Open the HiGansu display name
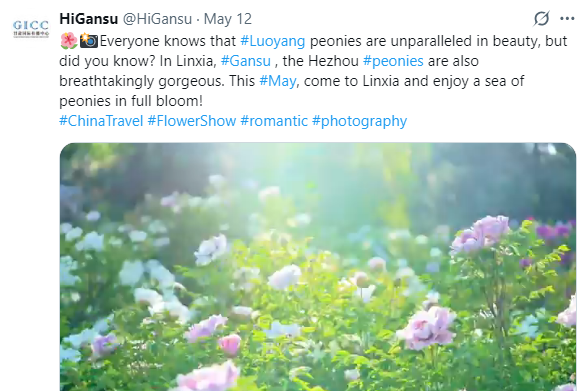The width and height of the screenshot is (587, 391). pyautogui.click(x=89, y=19)
